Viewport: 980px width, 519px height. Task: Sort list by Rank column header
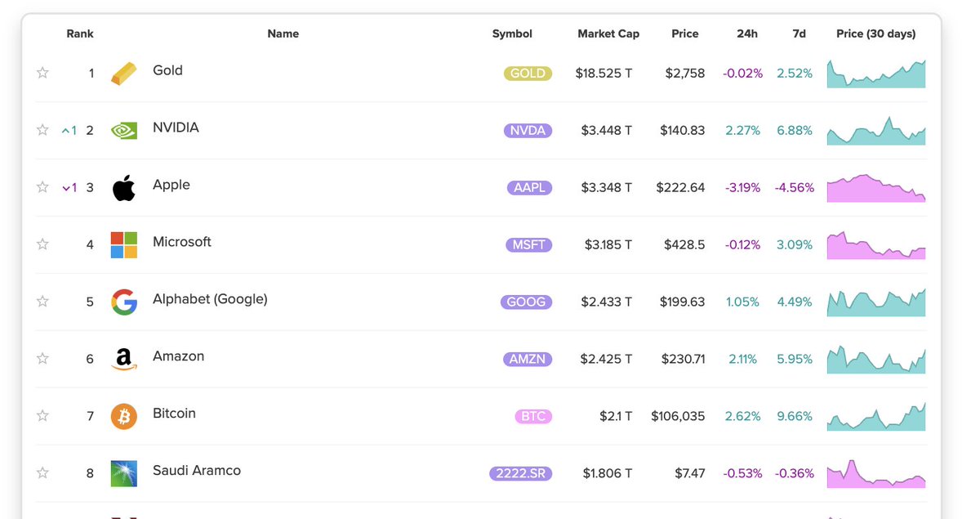coord(80,34)
